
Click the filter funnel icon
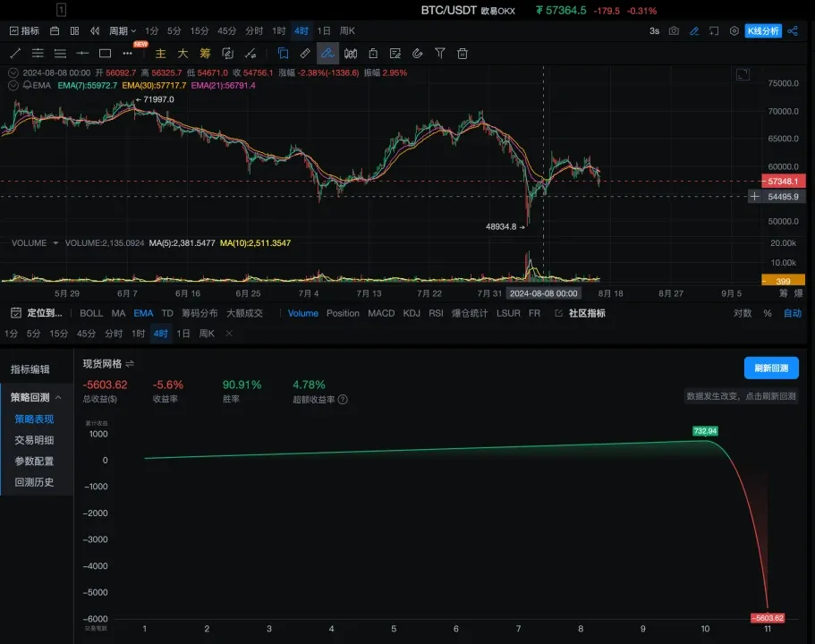pos(440,54)
